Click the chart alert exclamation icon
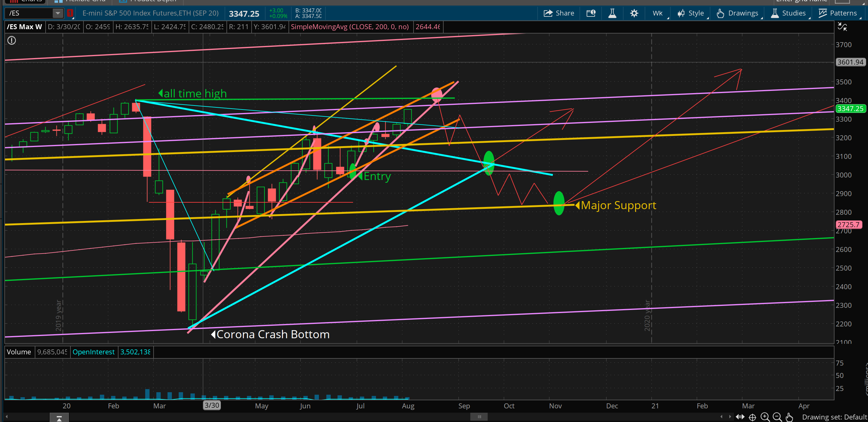Image resolution: width=868 pixels, height=422 pixels. (x=12, y=40)
